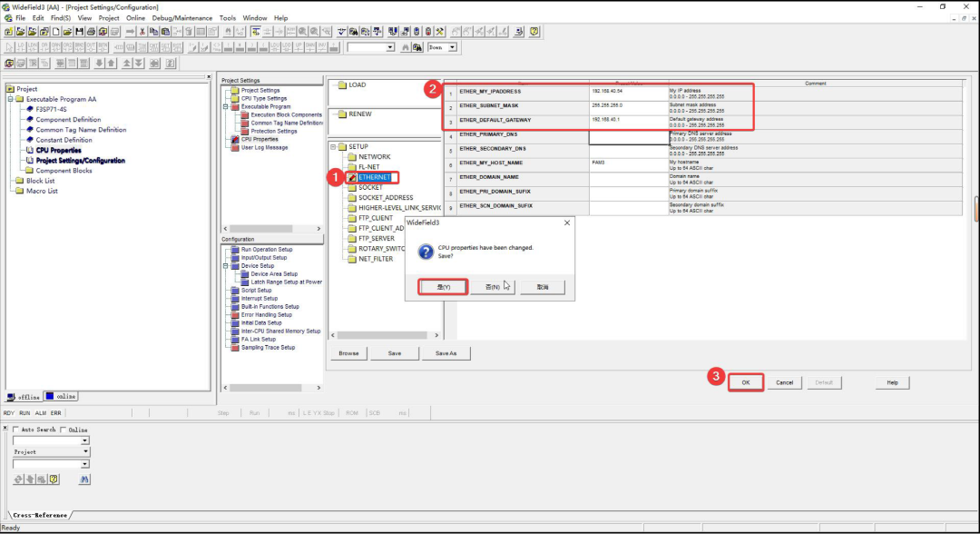Select the Cross-Reference tab
This screenshot has height=534, width=980.
click(x=39, y=515)
